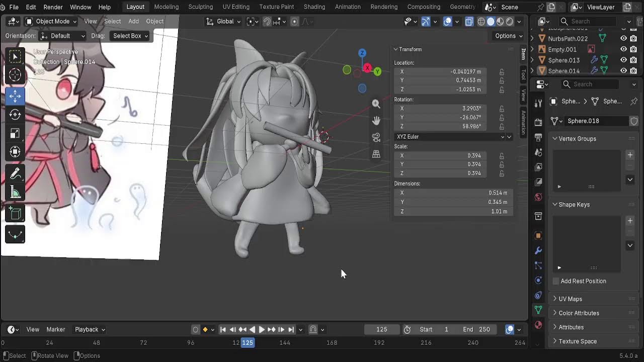644x362 pixels.
Task: Toggle camera view gizmo icon
Action: pyautogui.click(x=376, y=137)
